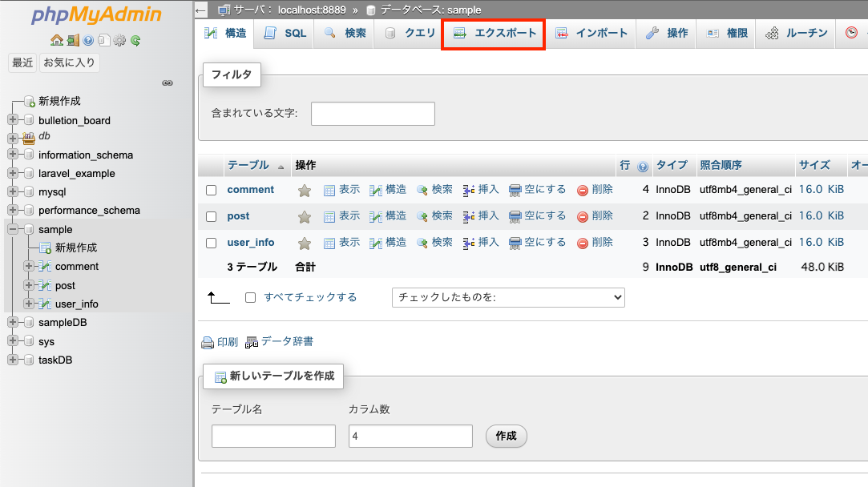Click the insert icon in user_info row
The width and height of the screenshot is (868, 487).
click(x=469, y=243)
